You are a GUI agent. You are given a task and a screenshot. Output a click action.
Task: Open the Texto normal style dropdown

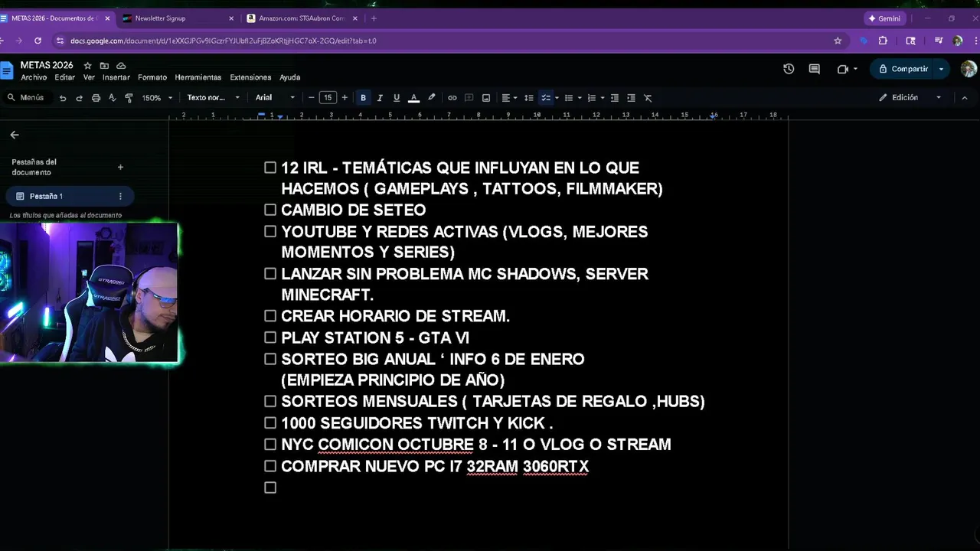(x=214, y=98)
